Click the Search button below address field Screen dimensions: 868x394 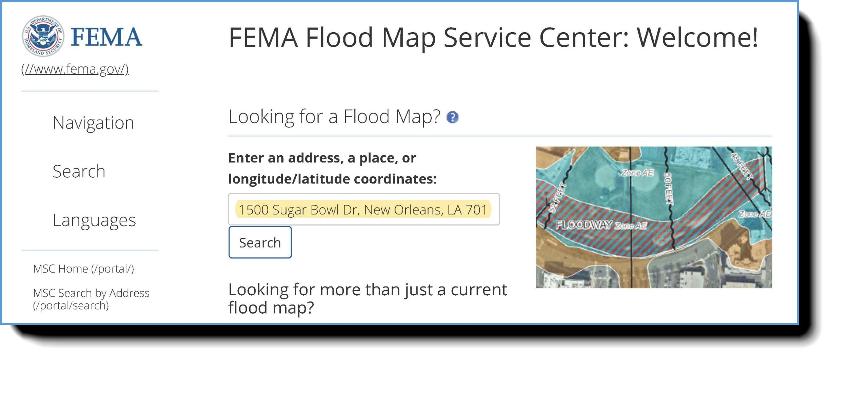(260, 242)
